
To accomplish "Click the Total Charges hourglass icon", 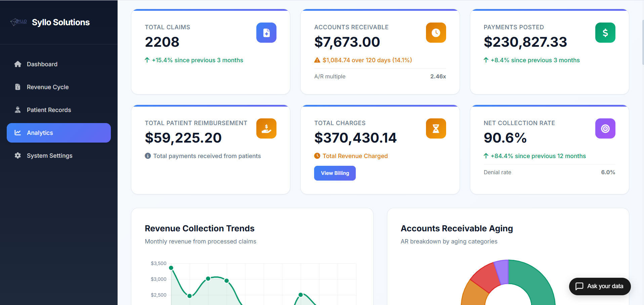I will click(x=436, y=128).
